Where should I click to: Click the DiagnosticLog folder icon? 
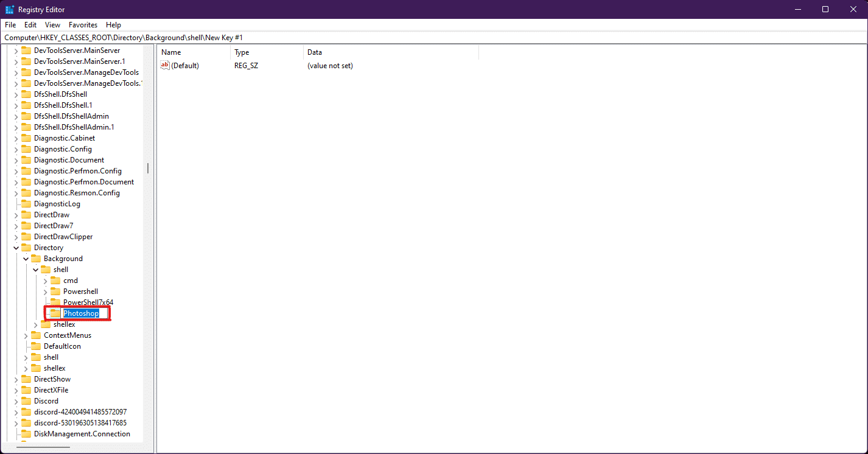pos(26,204)
